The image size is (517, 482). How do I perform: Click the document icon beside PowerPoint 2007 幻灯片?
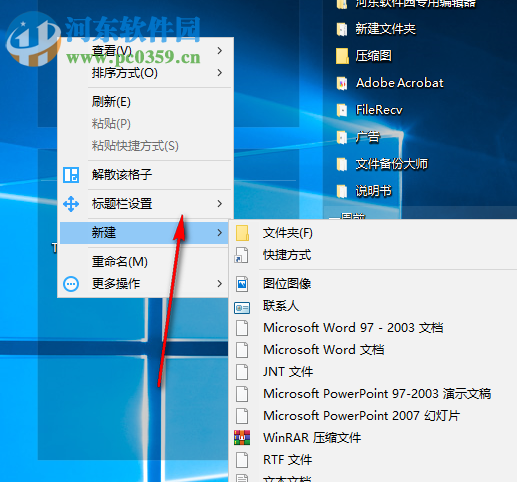coord(242,416)
